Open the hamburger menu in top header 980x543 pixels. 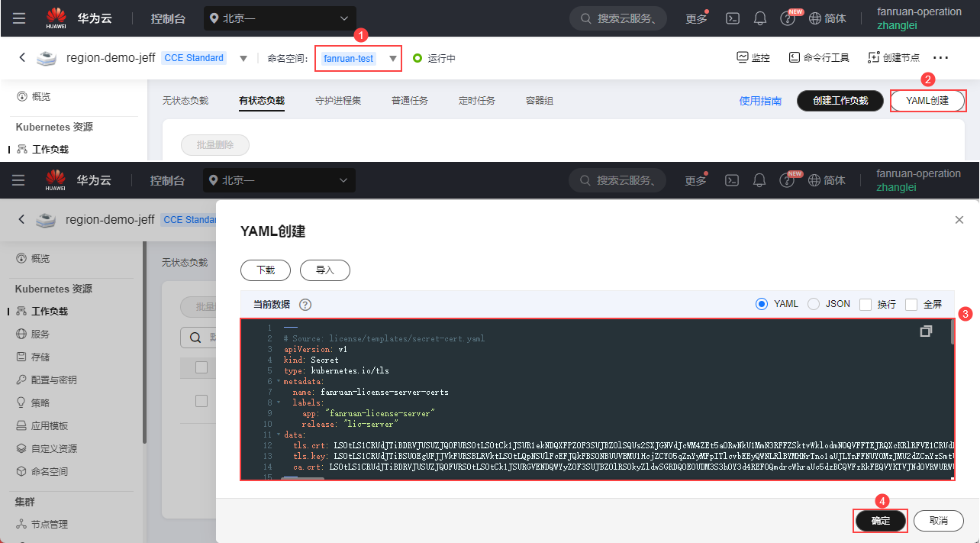19,18
